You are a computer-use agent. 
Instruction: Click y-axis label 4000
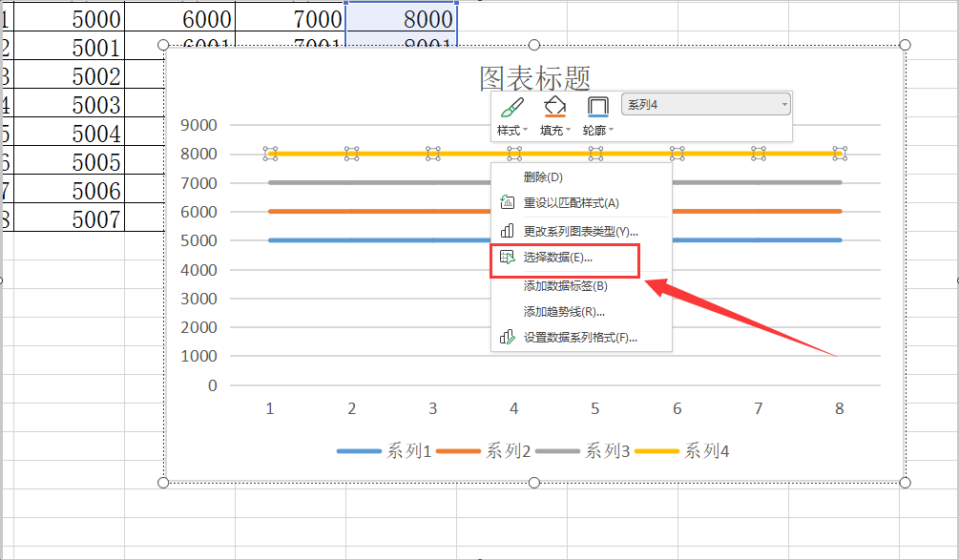coord(198,270)
